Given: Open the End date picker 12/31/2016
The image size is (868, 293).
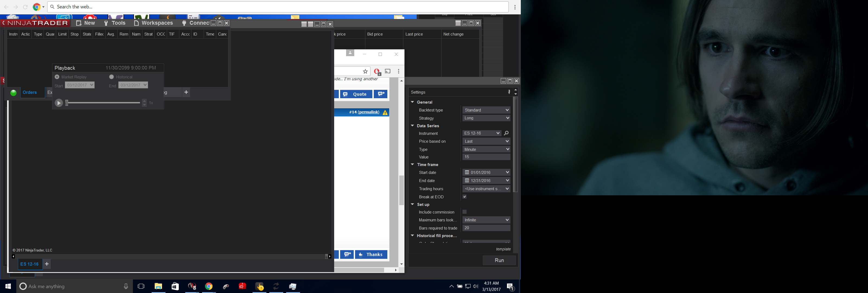Looking at the screenshot, I should (x=486, y=180).
